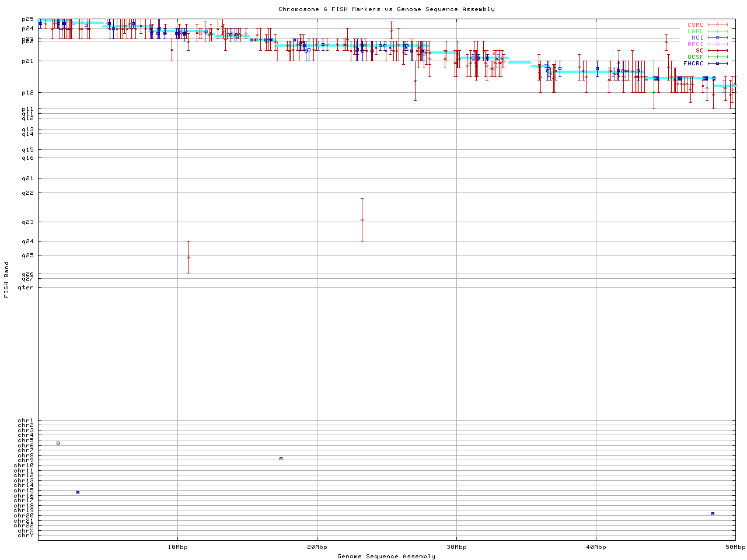Click the chr10 axis label
The image size is (747, 560).
tap(25, 466)
